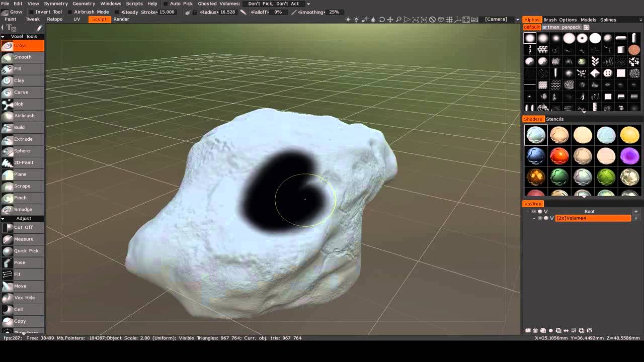
Task: Select the Cut Off tool
Action: [23, 227]
